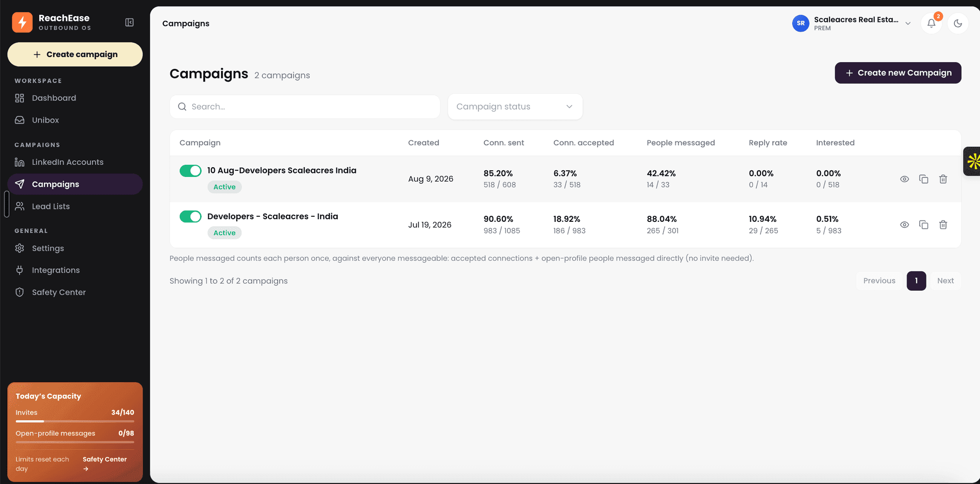Open LinkedIn Accounts page
Viewport: 980px width, 484px height.
point(75,162)
